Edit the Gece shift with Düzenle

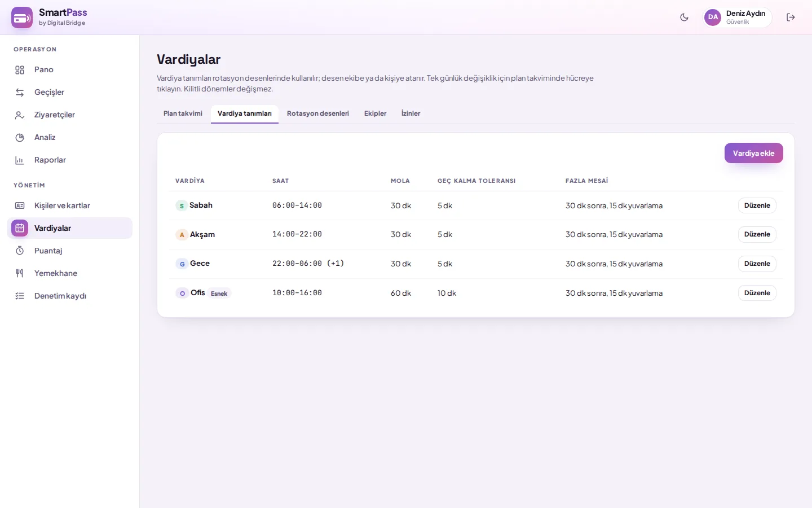click(757, 264)
